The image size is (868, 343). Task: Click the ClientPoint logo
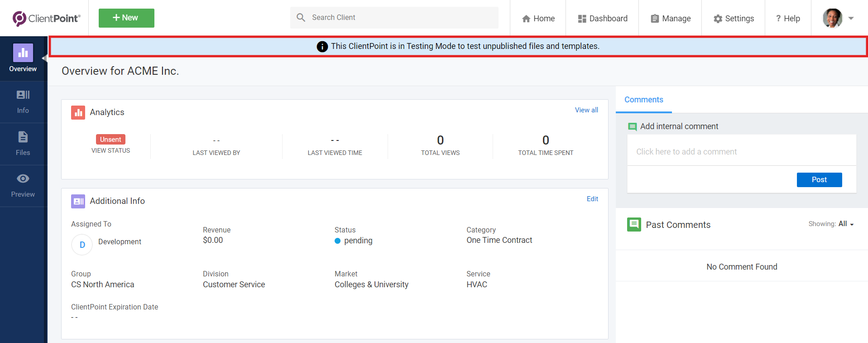point(46,18)
